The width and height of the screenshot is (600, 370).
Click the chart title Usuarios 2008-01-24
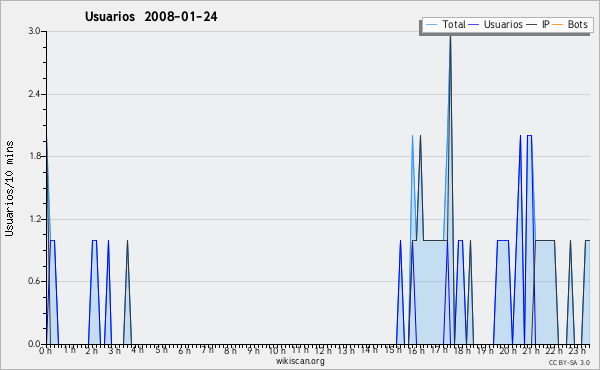151,16
